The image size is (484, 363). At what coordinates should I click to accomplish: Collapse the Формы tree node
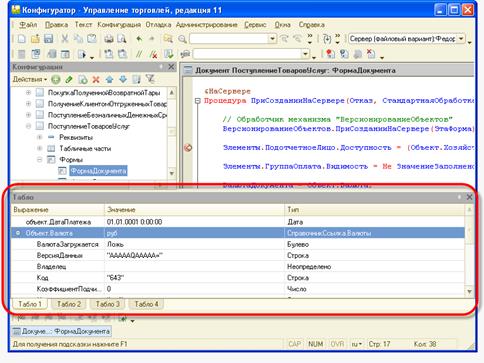pos(39,159)
